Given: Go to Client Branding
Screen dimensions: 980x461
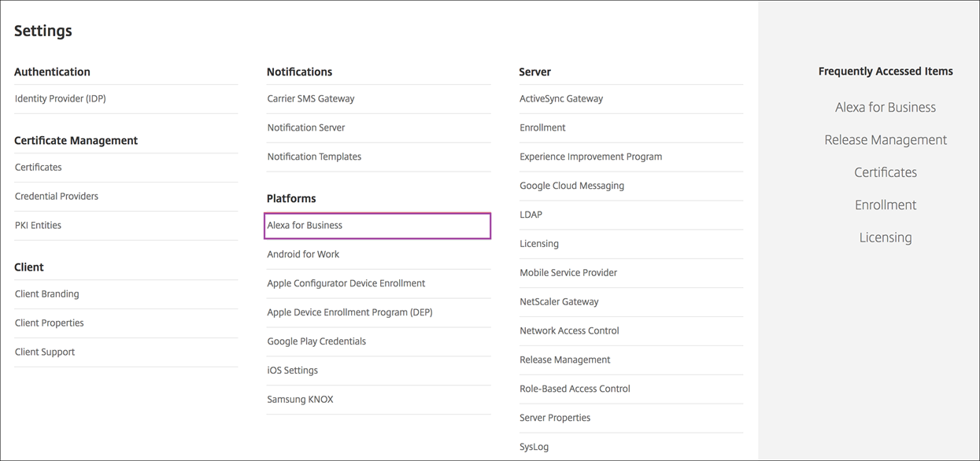Looking at the screenshot, I should pos(47,294).
